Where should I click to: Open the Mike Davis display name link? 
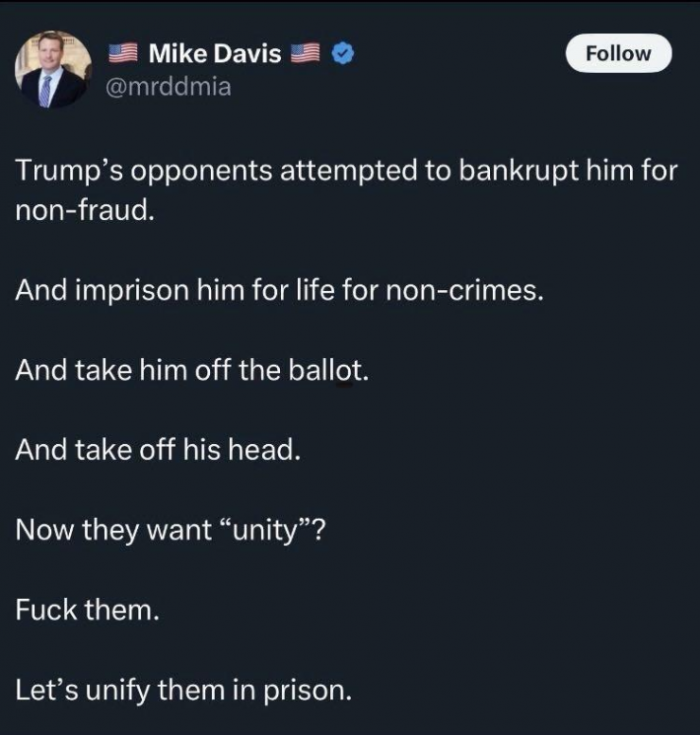click(214, 54)
